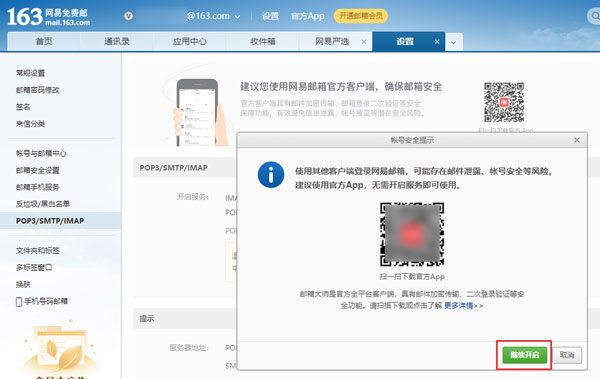Open 帐号与邮箱中心 in sidebar
The height and width of the screenshot is (379, 600).
[41, 153]
